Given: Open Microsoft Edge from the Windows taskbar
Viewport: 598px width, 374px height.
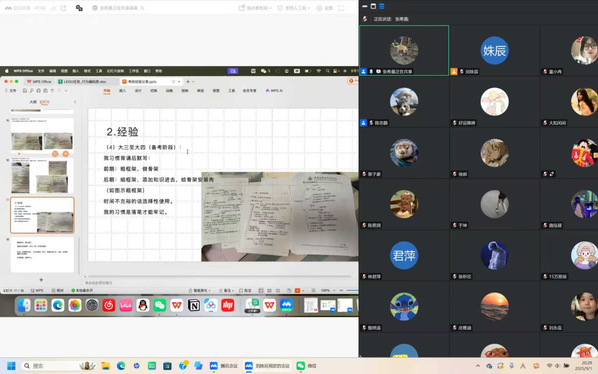Looking at the screenshot, I should (x=121, y=366).
